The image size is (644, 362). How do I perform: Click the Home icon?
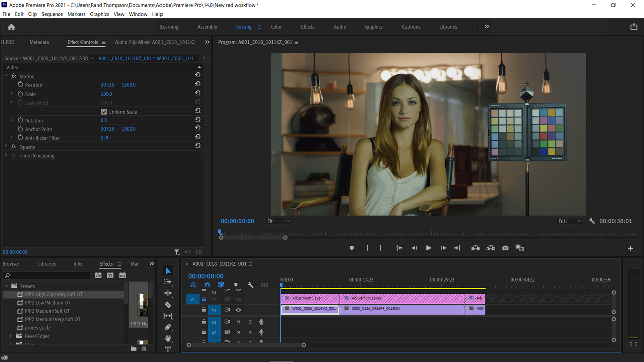pos(11,27)
